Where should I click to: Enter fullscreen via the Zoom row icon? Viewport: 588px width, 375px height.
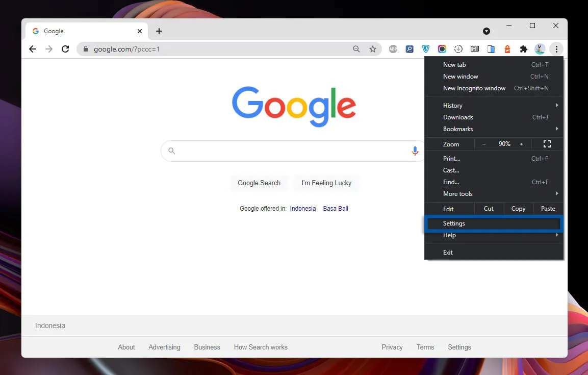click(547, 144)
